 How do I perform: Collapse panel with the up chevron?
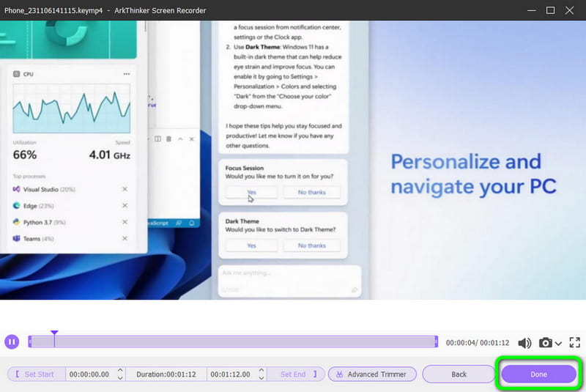[180, 139]
